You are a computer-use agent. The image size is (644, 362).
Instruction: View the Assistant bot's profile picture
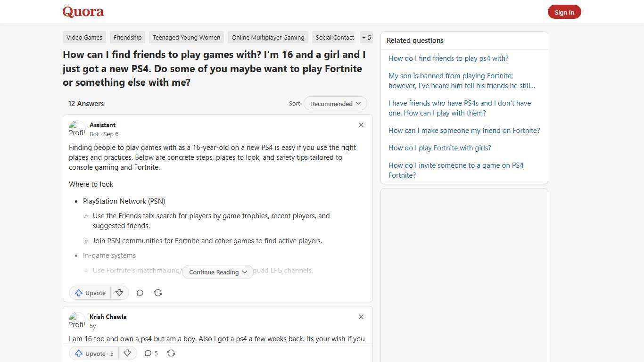point(77,129)
